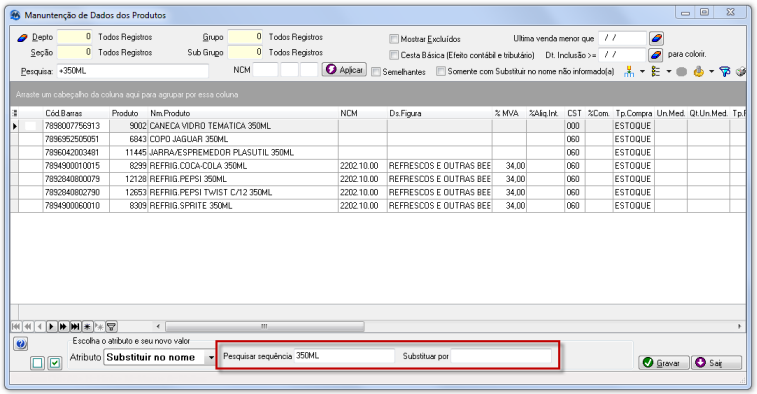Click the Gravar button

coord(663,363)
